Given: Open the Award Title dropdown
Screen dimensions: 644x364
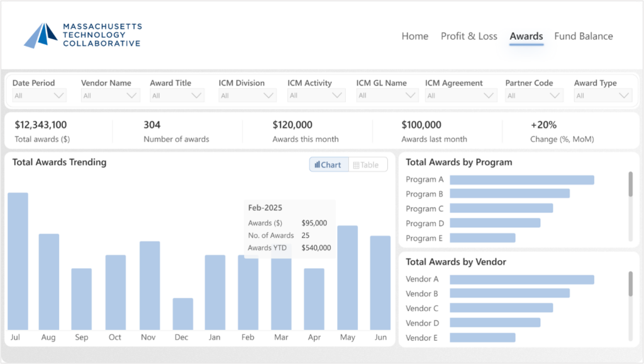Looking at the screenshot, I should pyautogui.click(x=177, y=96).
